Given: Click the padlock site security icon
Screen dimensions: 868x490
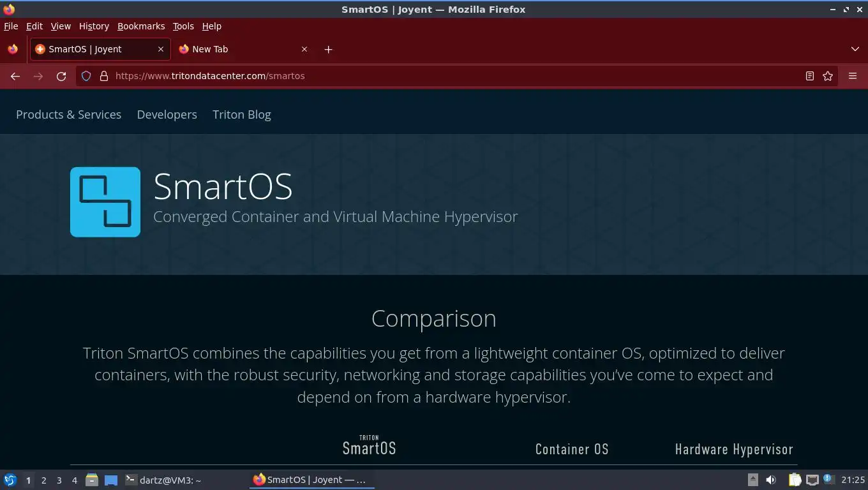Looking at the screenshot, I should tap(104, 76).
